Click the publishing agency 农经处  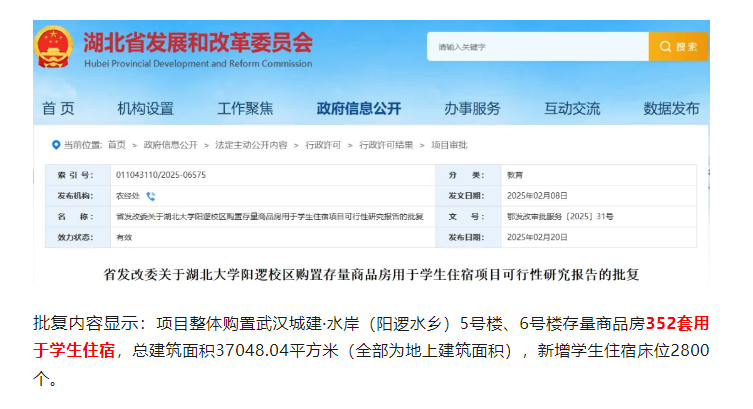click(128, 196)
